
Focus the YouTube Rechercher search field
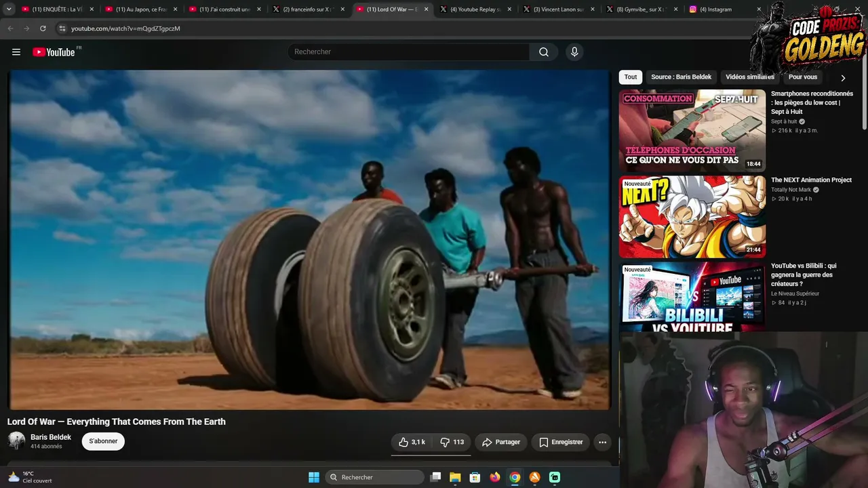coord(410,52)
